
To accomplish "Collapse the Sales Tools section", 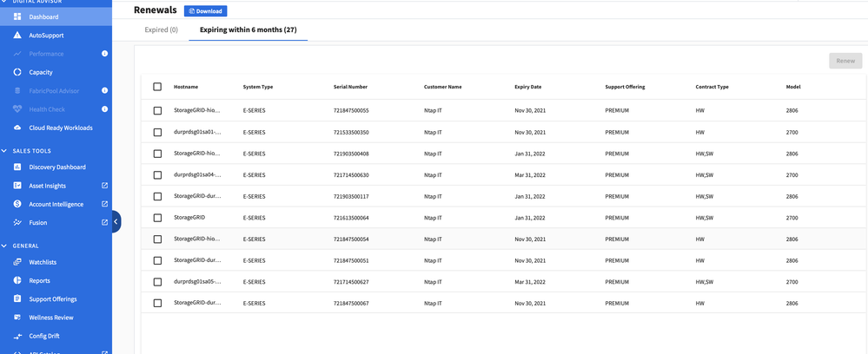I will [4, 150].
